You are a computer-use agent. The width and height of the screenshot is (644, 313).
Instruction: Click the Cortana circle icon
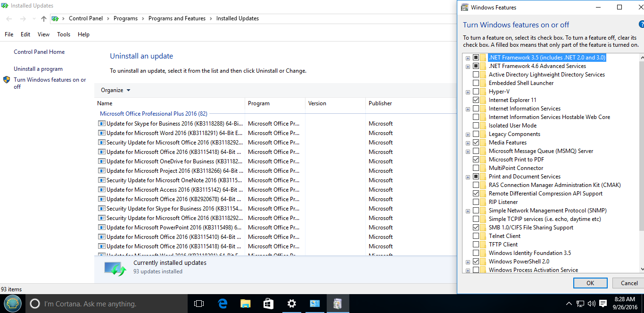click(35, 304)
